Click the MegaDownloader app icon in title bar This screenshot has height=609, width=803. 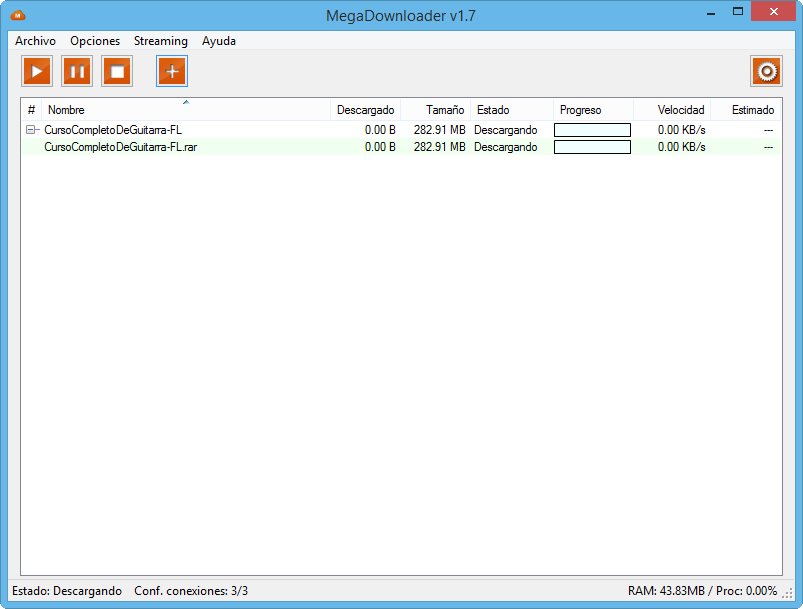point(17,15)
